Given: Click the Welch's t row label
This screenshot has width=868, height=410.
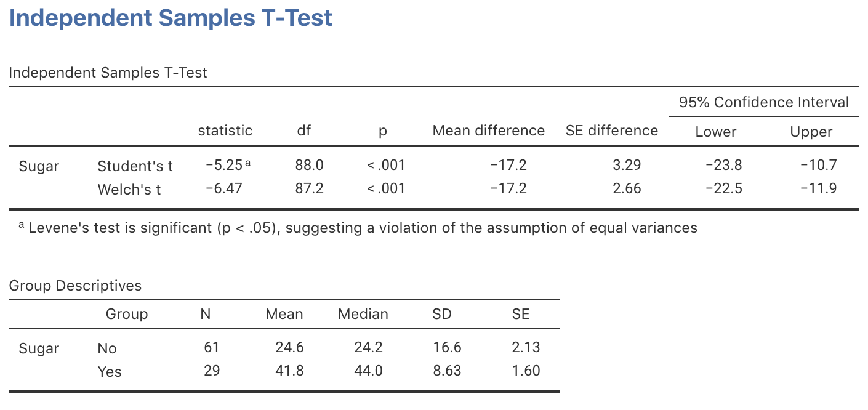Looking at the screenshot, I should (129, 190).
